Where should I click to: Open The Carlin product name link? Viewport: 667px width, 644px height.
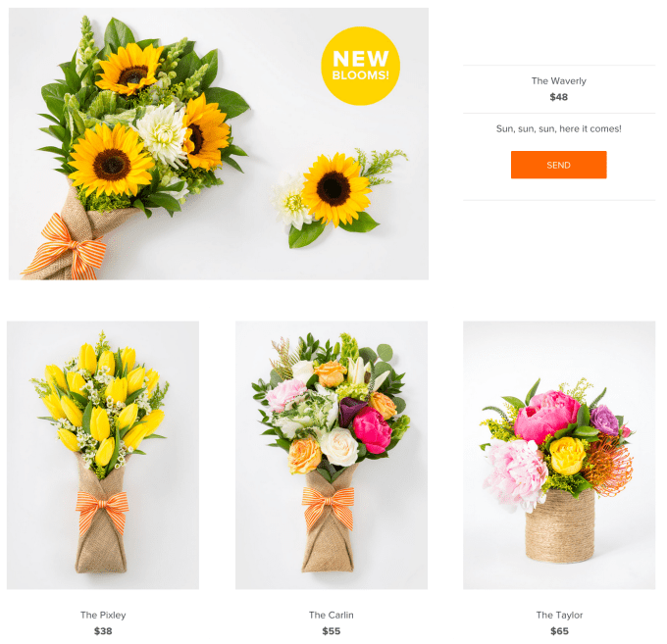pos(331,615)
